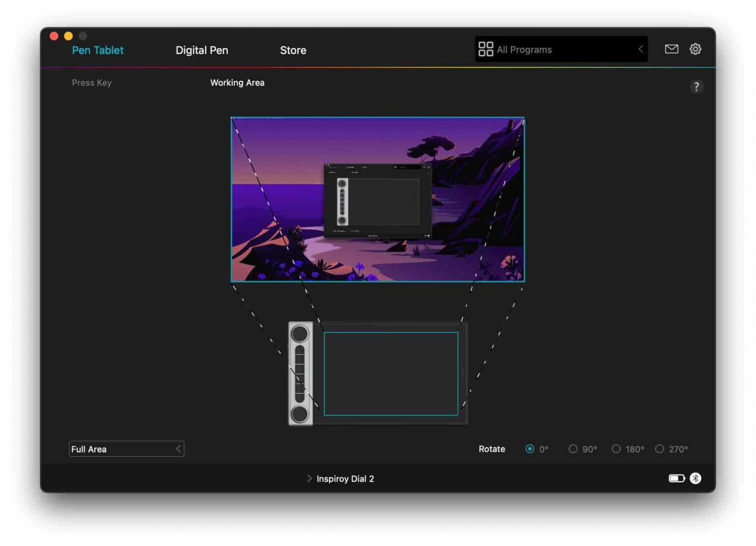Screen dimensions: 756x546
Task: Open the Full Area dropdown
Action: coord(126,449)
